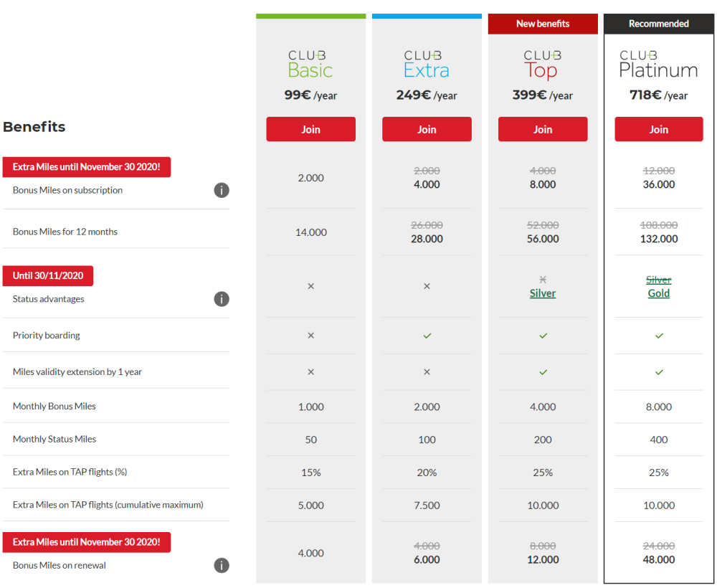717x588 pixels.
Task: Click the New benefits banner
Action: click(x=543, y=24)
